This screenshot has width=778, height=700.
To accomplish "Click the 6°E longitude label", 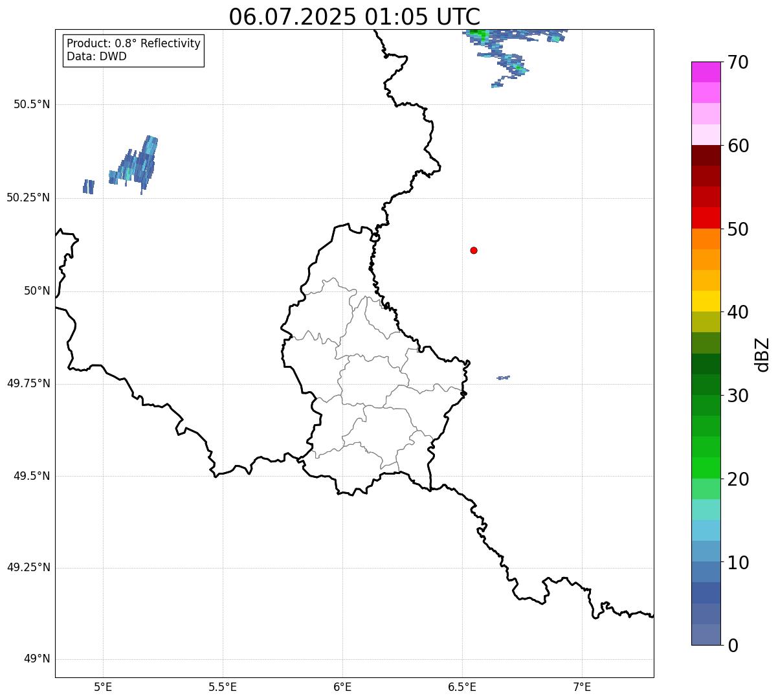I will click(342, 686).
